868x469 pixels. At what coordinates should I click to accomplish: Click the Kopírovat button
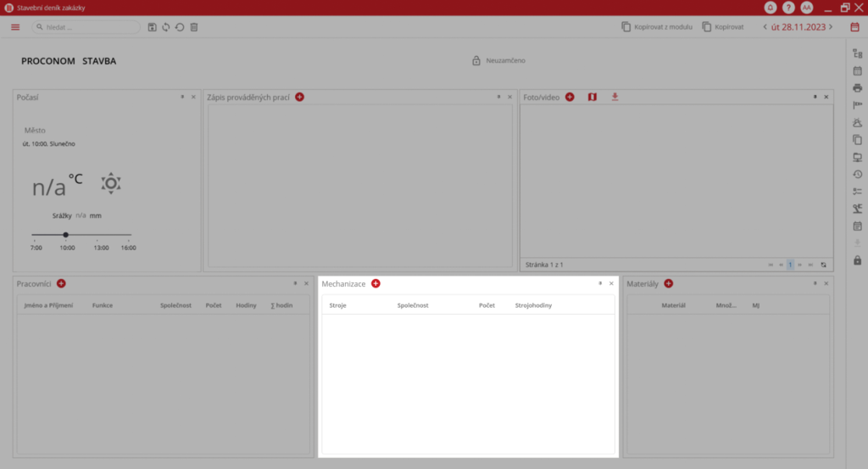pos(723,27)
